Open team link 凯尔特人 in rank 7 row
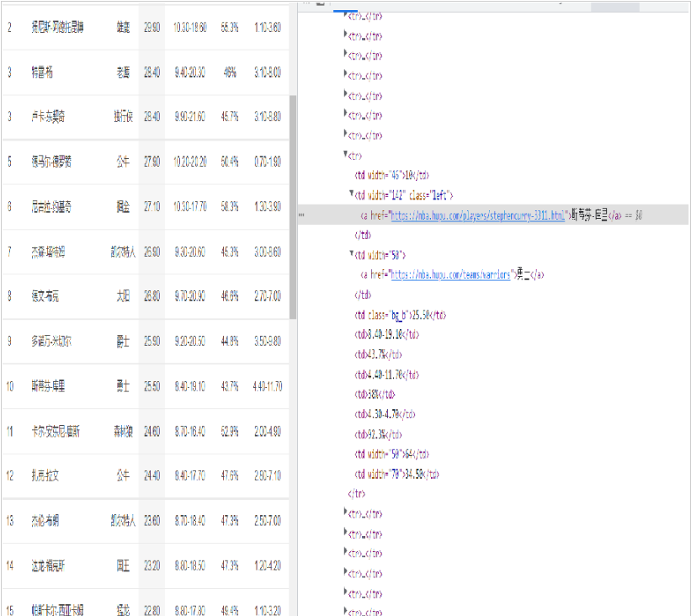691x616 pixels. point(124,252)
